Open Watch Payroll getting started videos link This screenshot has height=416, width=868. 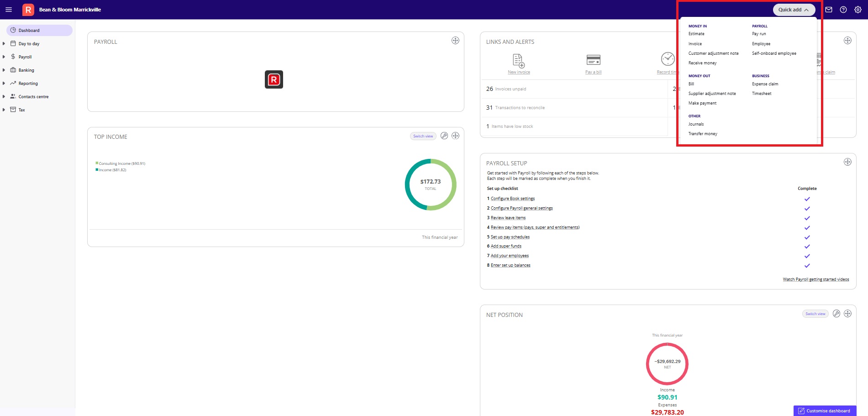pos(816,279)
